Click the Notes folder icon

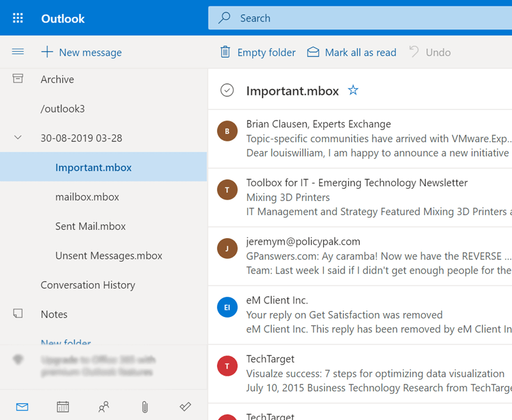click(18, 314)
